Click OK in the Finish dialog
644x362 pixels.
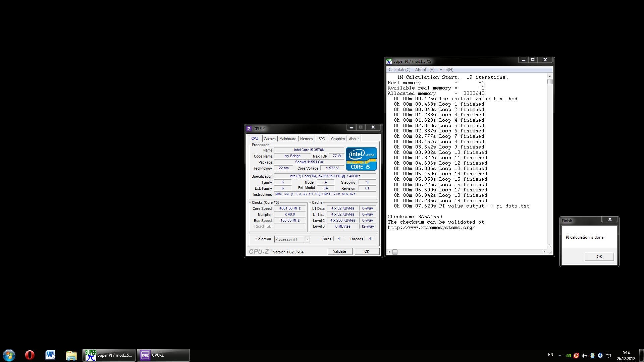pyautogui.click(x=599, y=257)
